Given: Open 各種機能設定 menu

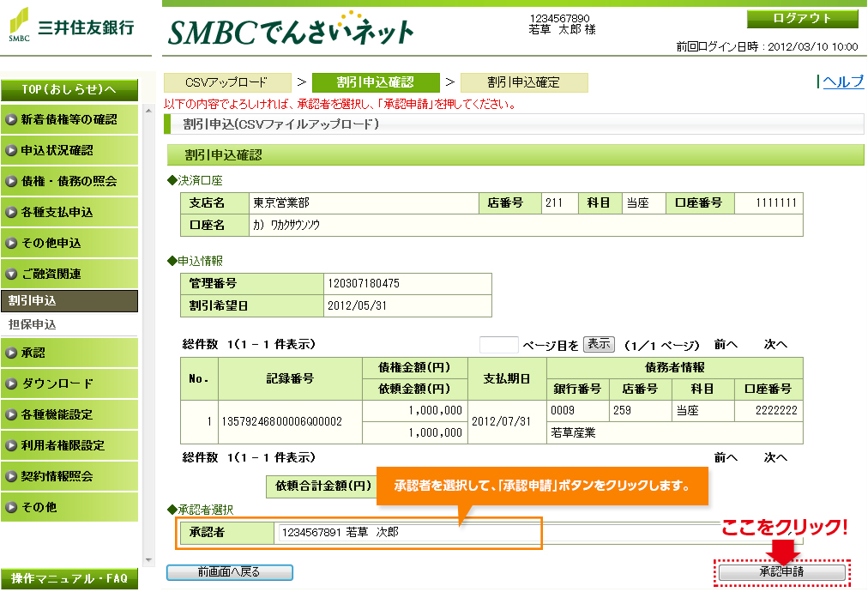Looking at the screenshot, I should (x=69, y=414).
